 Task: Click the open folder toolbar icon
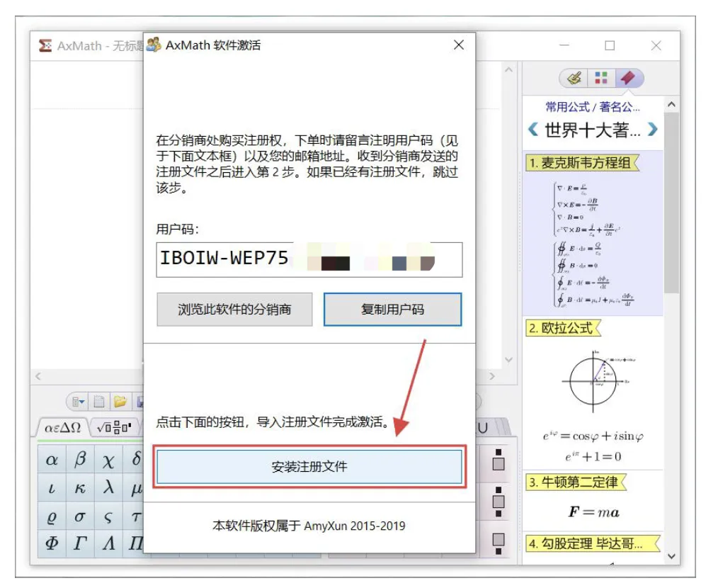click(120, 402)
